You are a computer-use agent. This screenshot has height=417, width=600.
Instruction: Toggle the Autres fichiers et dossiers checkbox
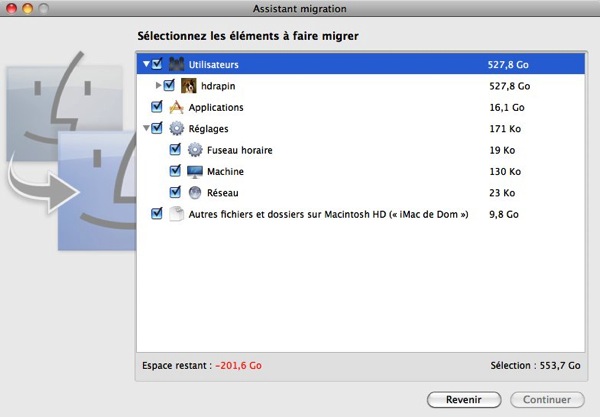156,214
